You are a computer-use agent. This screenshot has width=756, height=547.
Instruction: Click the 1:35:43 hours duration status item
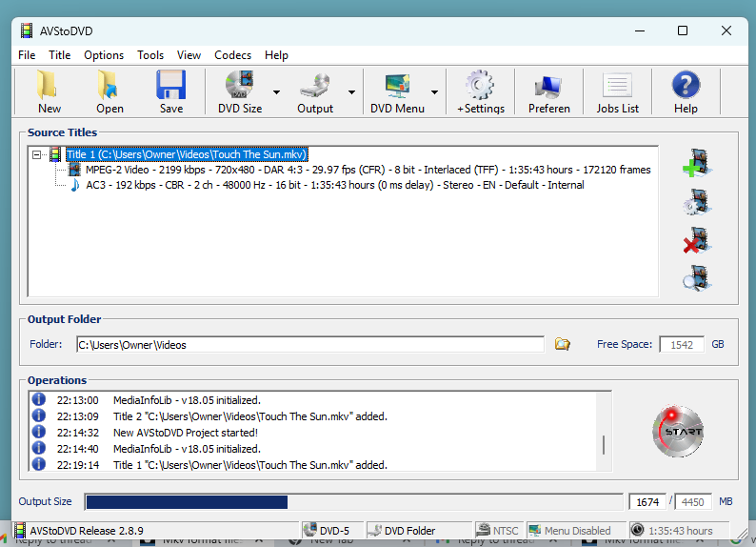[678, 530]
